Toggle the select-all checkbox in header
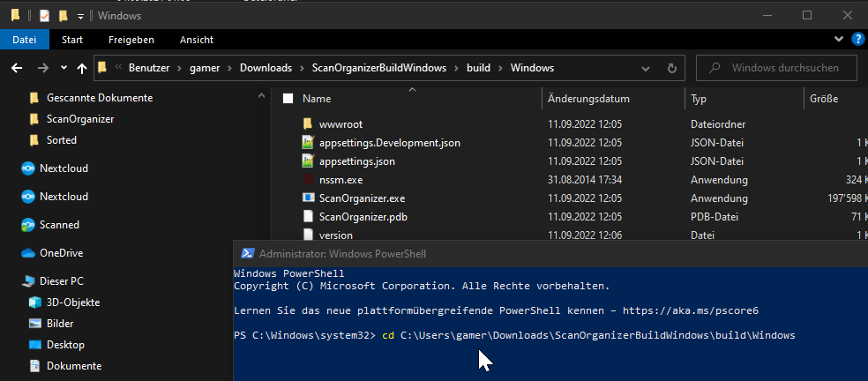The image size is (868, 381). [288, 99]
